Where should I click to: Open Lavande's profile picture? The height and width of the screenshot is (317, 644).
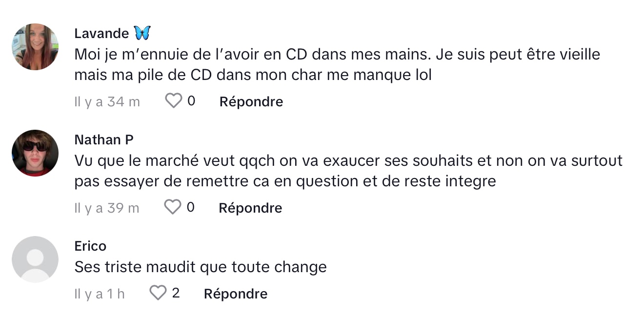coord(35,47)
